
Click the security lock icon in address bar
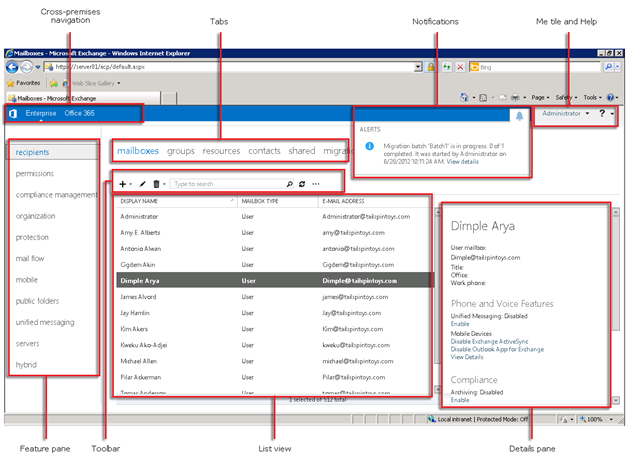pos(431,67)
